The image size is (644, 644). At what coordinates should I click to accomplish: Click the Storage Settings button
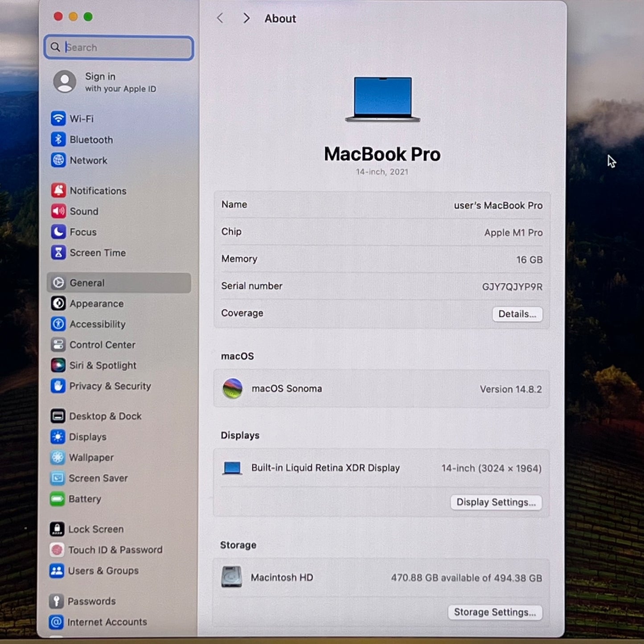click(x=495, y=612)
